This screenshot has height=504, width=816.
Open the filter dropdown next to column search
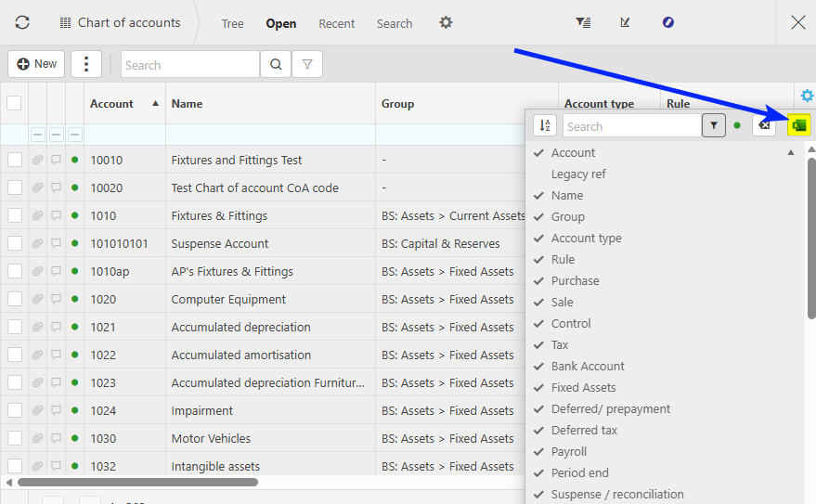click(x=713, y=125)
